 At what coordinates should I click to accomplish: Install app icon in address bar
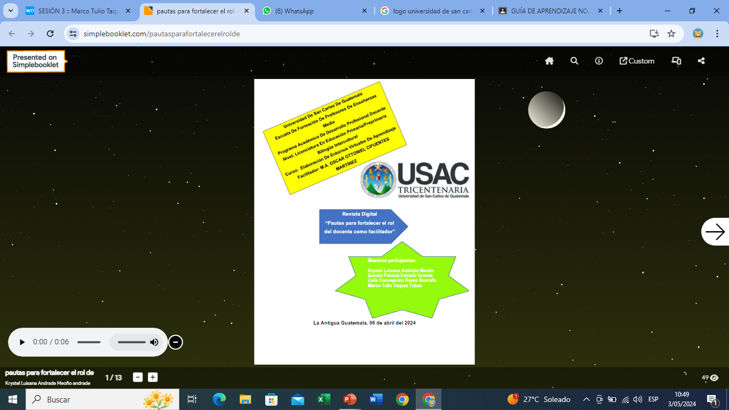pos(654,33)
